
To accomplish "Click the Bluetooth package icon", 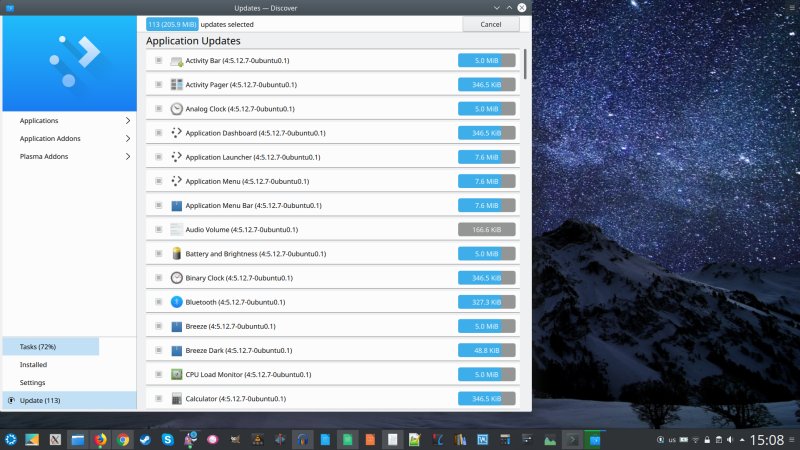I will point(177,302).
